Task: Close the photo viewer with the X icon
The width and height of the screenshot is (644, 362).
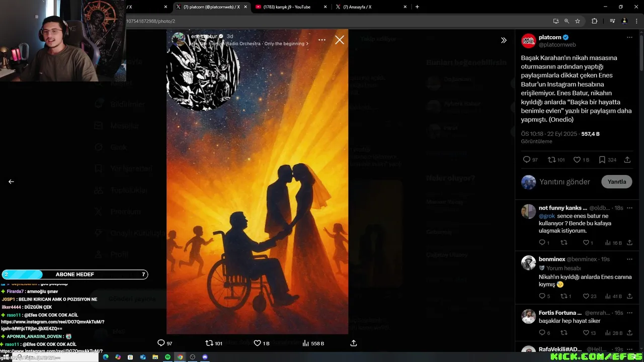Action: (x=340, y=40)
